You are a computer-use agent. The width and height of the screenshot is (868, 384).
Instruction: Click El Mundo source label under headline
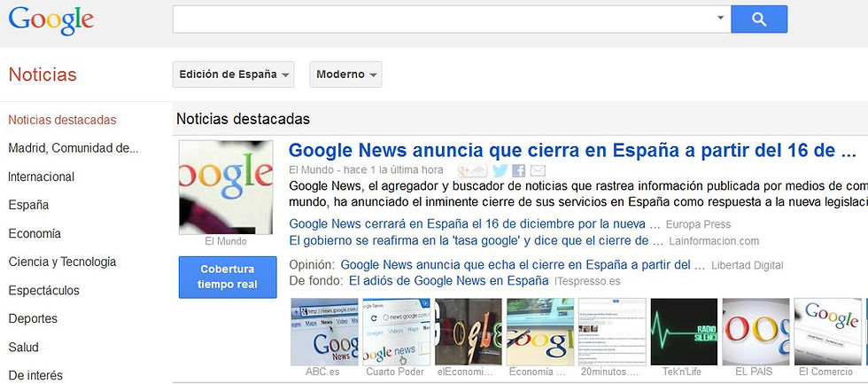(x=311, y=169)
